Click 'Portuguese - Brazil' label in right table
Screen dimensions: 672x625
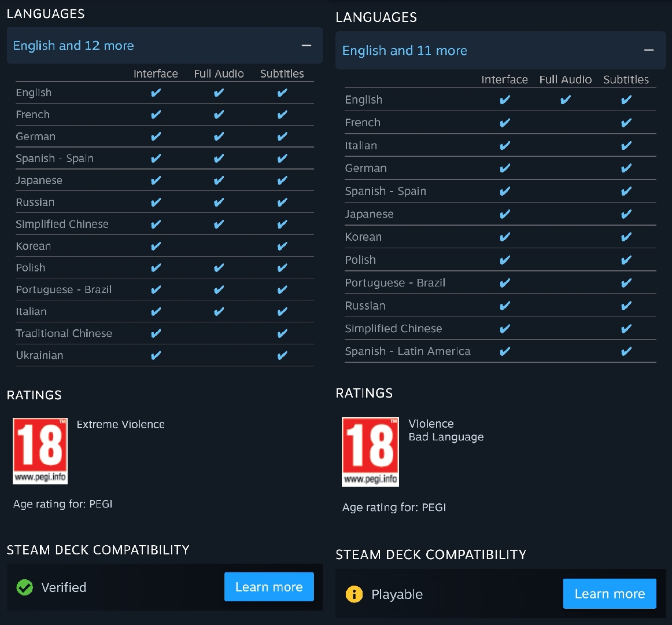click(x=395, y=282)
